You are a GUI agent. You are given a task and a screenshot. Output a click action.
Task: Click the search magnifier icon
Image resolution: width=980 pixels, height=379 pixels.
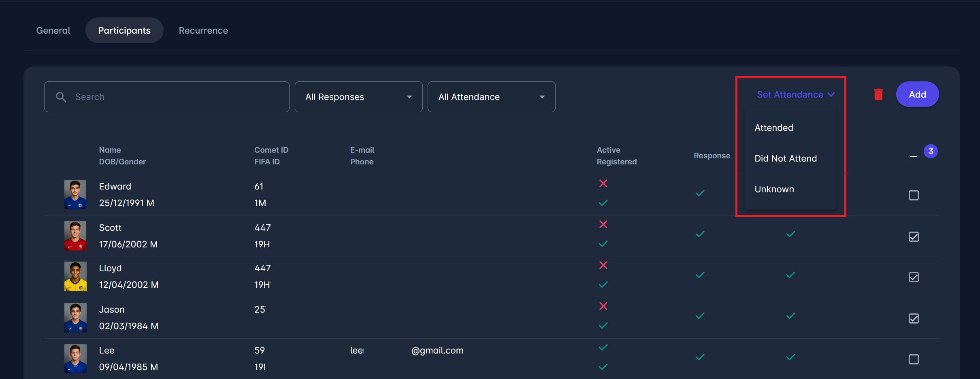(61, 97)
